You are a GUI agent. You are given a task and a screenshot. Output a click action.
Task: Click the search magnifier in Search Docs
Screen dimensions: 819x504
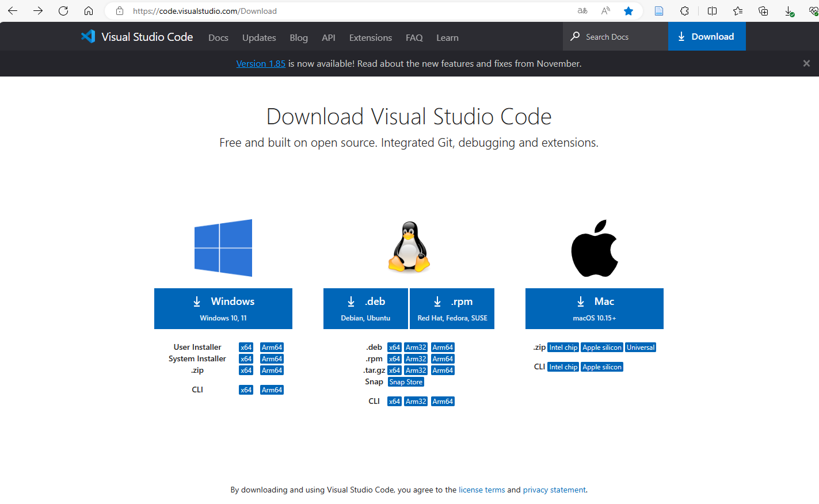click(575, 36)
